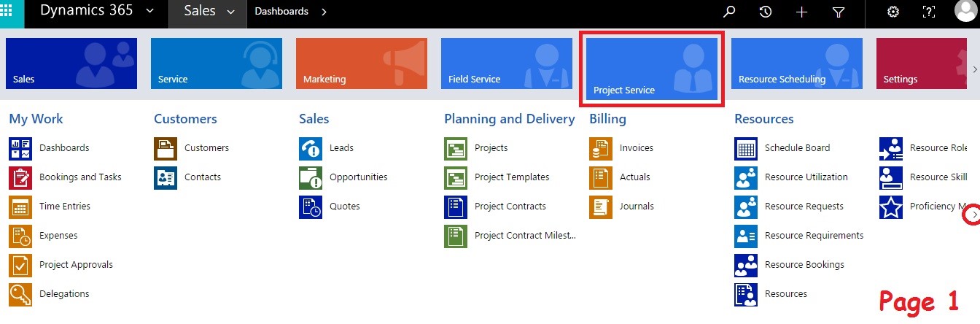980x324 pixels.
Task: Click circled right arrow for next page
Action: (x=973, y=215)
